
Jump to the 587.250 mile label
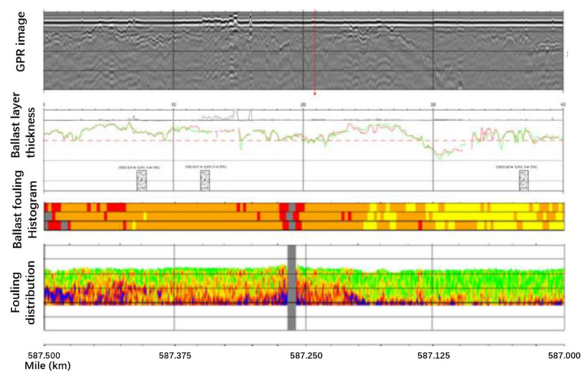pos(304,354)
